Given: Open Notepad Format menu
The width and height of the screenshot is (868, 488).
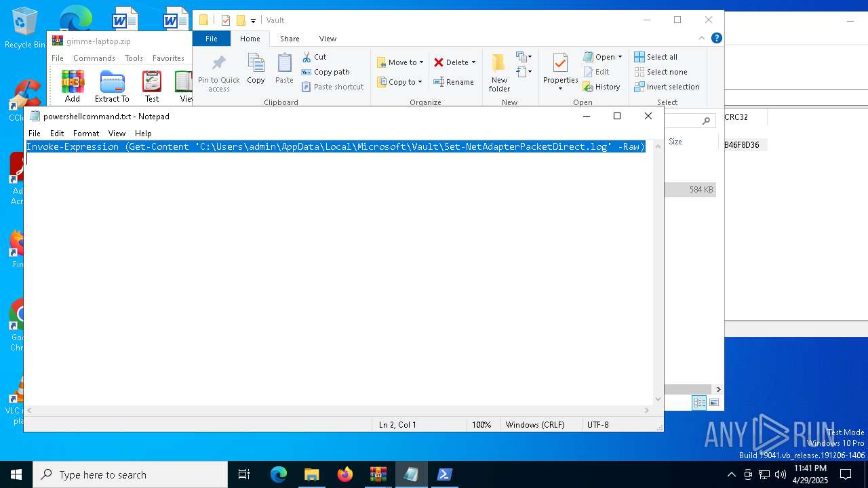Looking at the screenshot, I should click(x=86, y=134).
